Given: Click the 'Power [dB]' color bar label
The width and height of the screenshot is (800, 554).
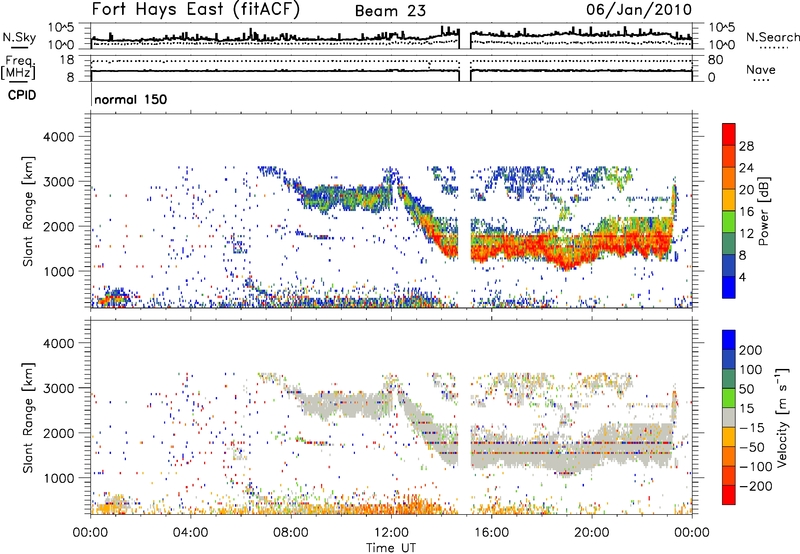Looking at the screenshot, I should click(763, 211).
